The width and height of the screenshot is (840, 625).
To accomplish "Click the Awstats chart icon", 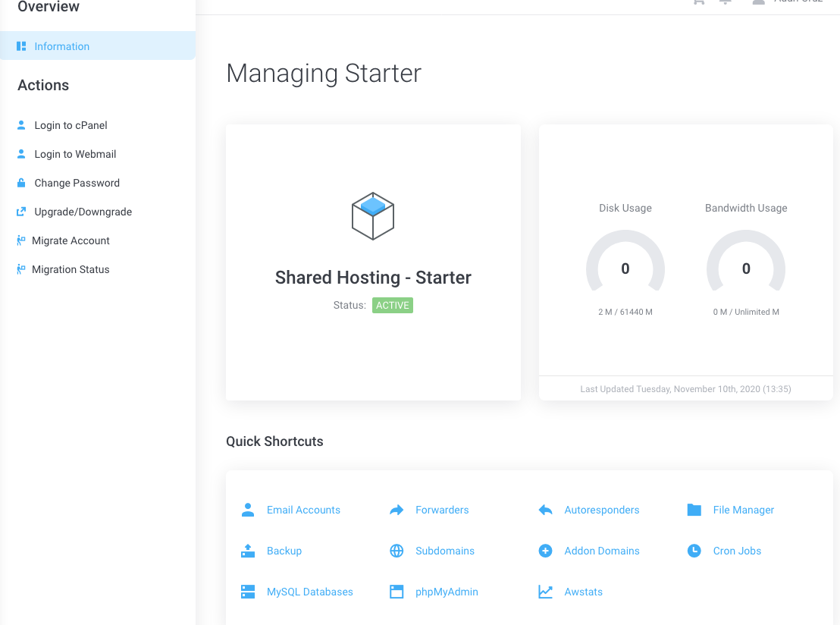I will [x=545, y=592].
